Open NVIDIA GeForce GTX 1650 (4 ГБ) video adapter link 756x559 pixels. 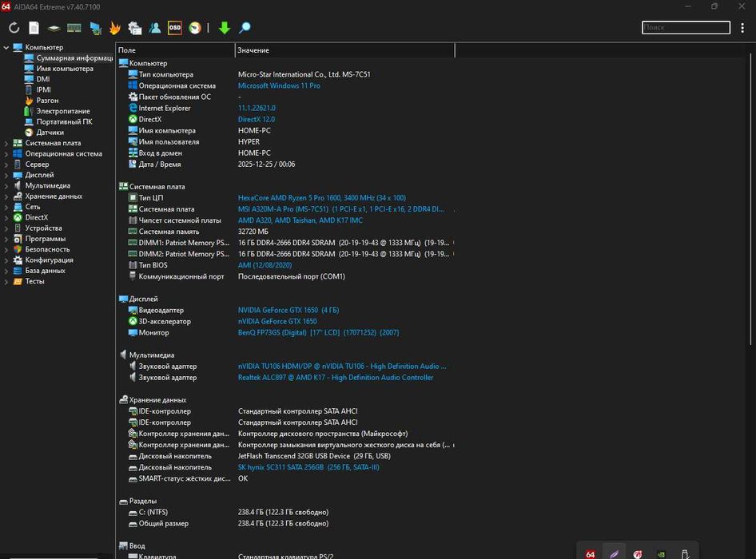click(x=288, y=311)
